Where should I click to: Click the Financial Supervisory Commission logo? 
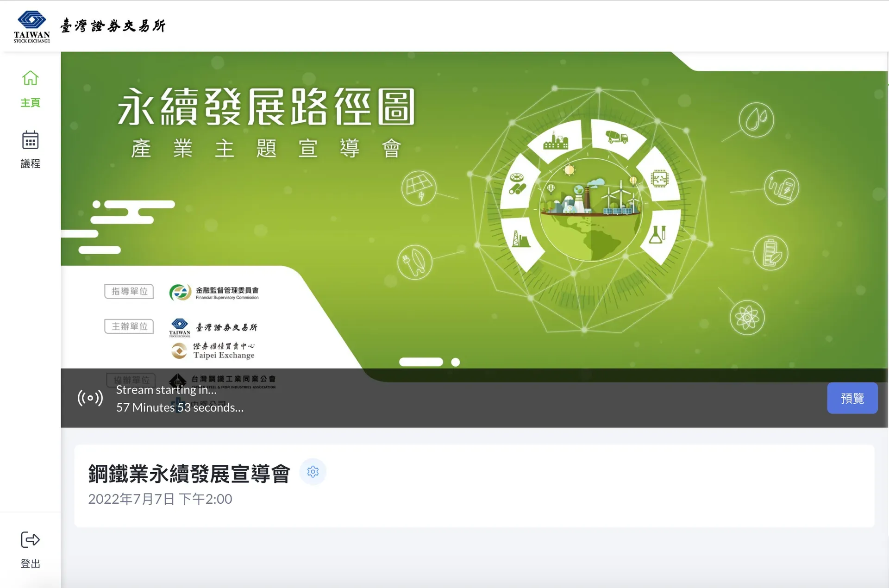(214, 293)
